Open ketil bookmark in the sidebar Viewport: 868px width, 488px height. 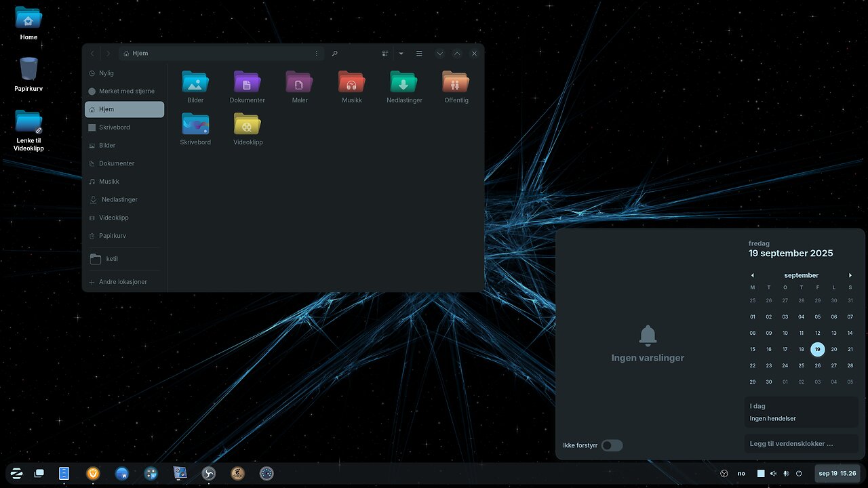(x=124, y=259)
